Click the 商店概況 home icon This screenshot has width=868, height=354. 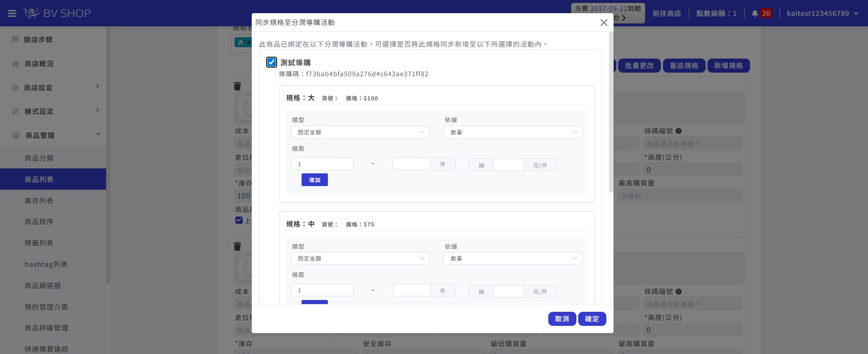click(x=15, y=64)
